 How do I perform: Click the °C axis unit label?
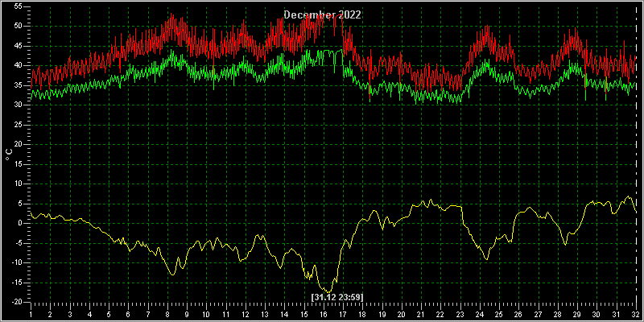point(9,155)
